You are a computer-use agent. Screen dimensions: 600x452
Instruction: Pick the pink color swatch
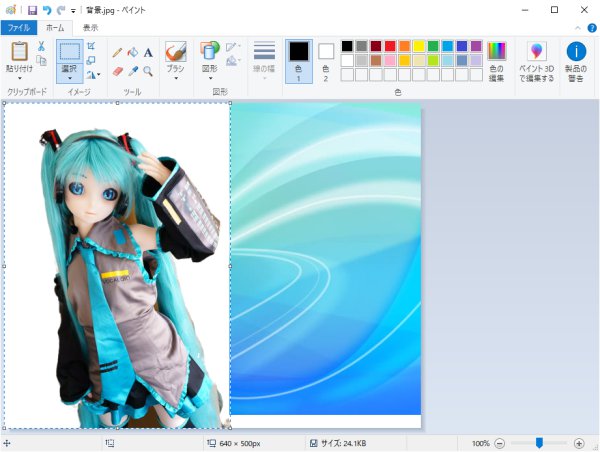coord(390,60)
